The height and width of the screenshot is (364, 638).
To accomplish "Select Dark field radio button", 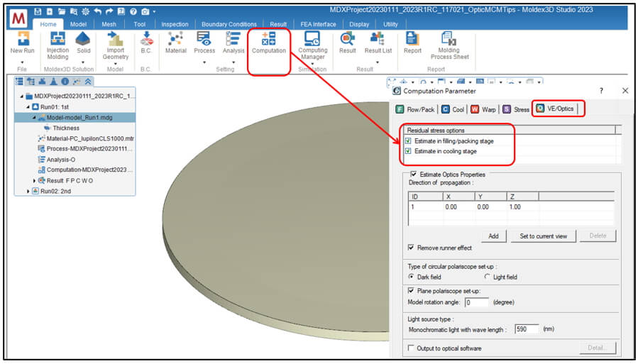I will [411, 277].
